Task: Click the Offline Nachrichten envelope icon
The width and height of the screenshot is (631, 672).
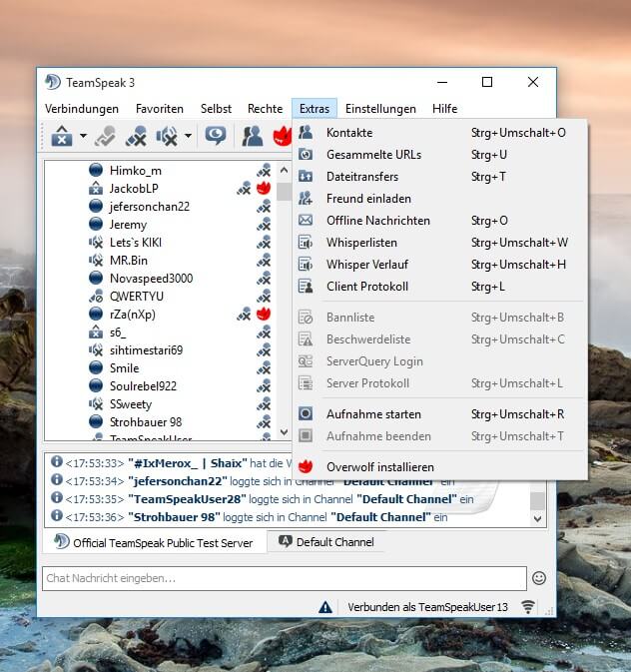Action: pos(306,221)
